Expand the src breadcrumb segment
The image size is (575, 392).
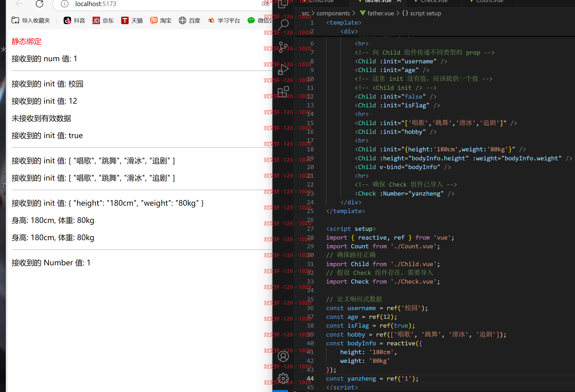306,13
